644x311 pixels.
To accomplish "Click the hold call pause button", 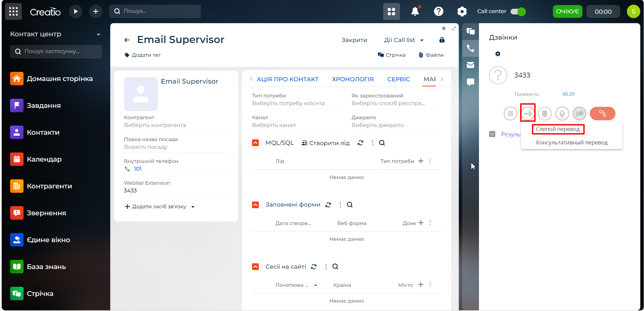I will pyautogui.click(x=511, y=114).
